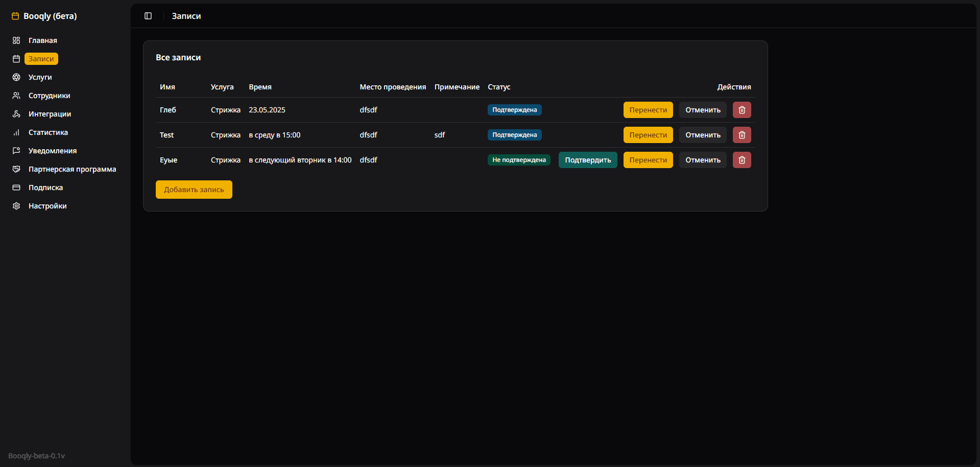Open Уведомления page

click(x=53, y=151)
